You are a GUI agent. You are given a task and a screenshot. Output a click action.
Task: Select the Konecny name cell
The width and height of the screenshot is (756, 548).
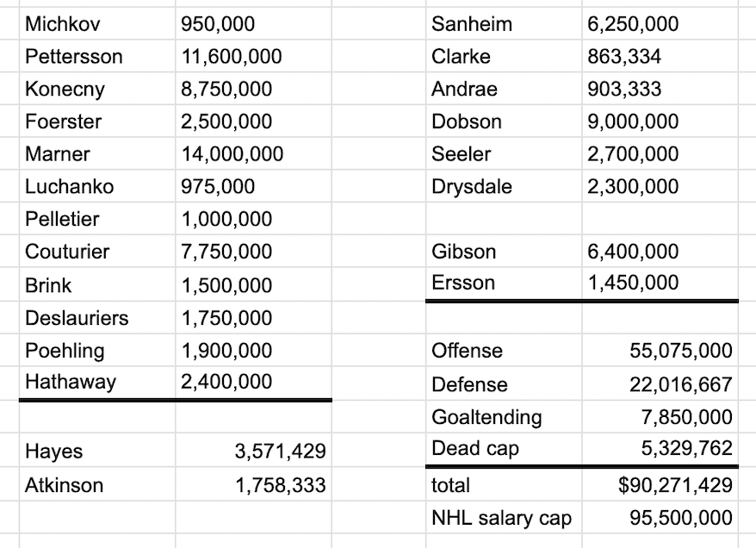[x=96, y=90]
